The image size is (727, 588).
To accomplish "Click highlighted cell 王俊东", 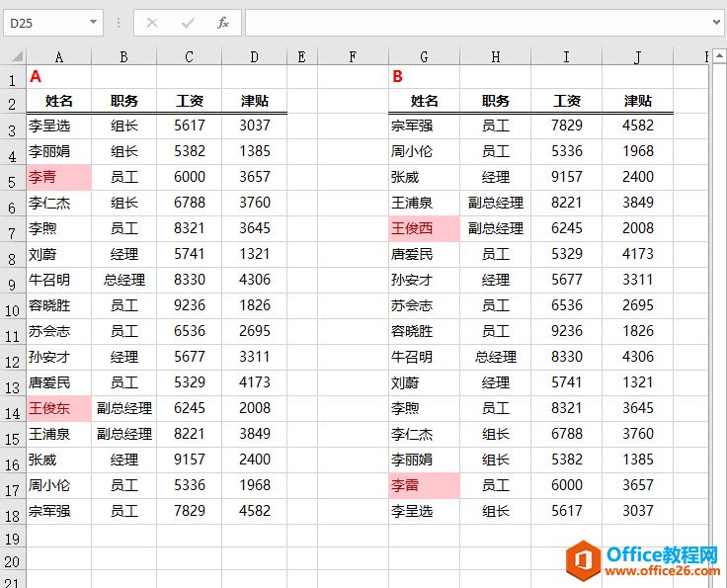I will pyautogui.click(x=59, y=408).
